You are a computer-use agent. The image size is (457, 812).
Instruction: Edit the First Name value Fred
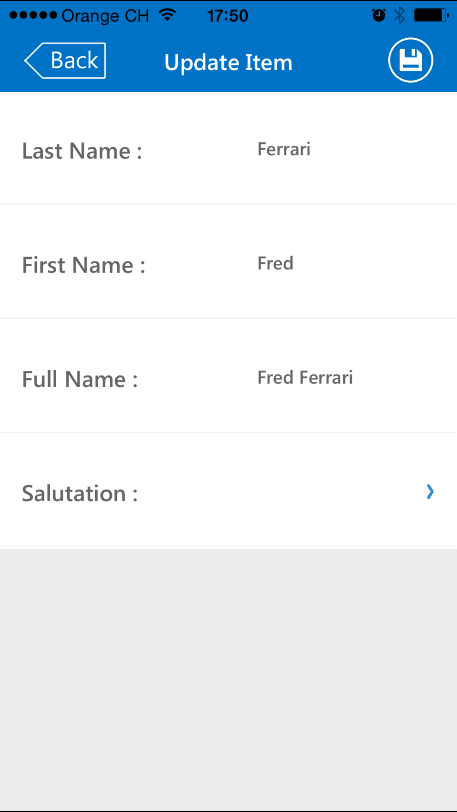(x=276, y=264)
